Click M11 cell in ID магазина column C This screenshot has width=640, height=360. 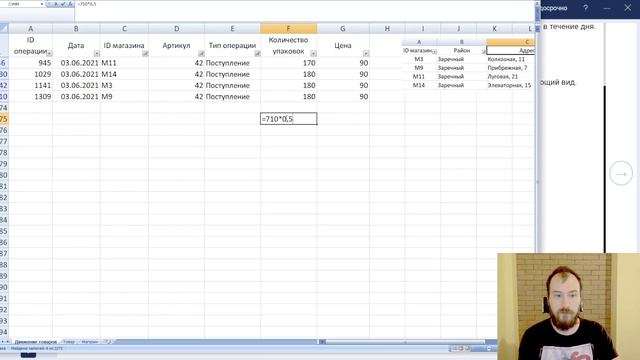124,63
